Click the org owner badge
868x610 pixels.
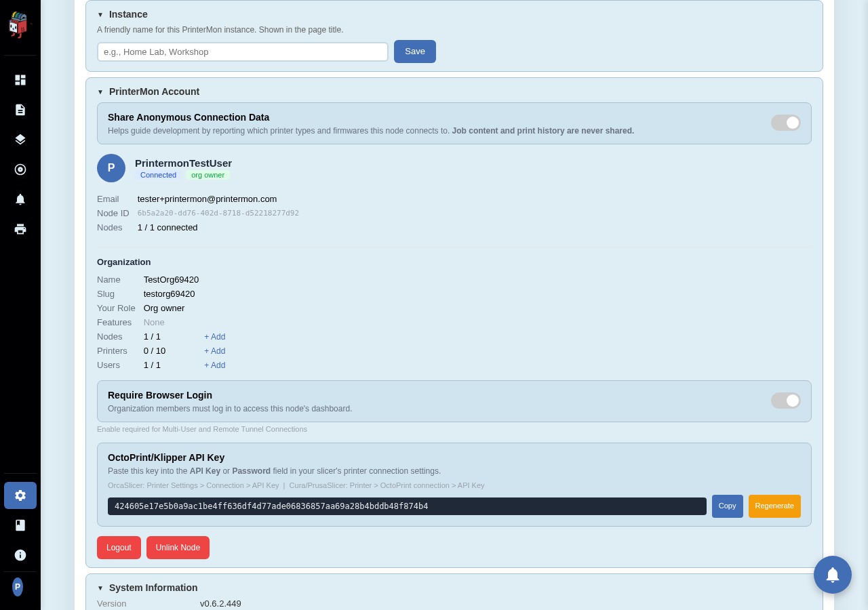pos(208,175)
